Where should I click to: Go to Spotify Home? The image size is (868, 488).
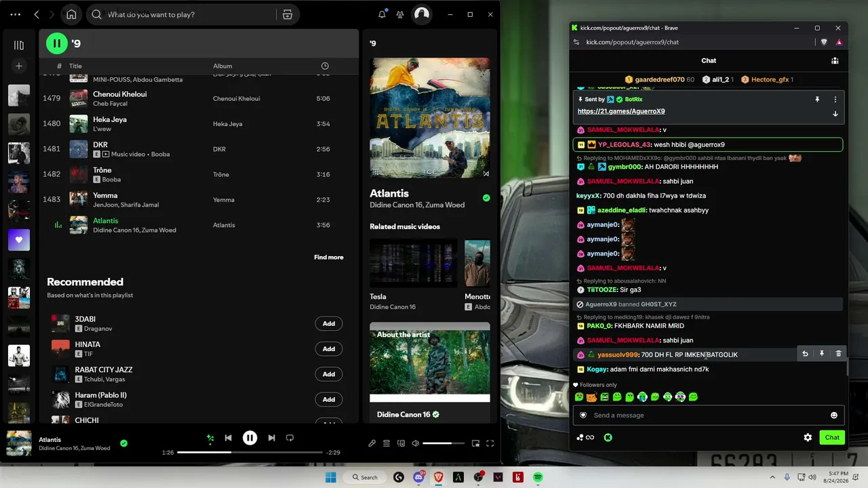point(71,14)
